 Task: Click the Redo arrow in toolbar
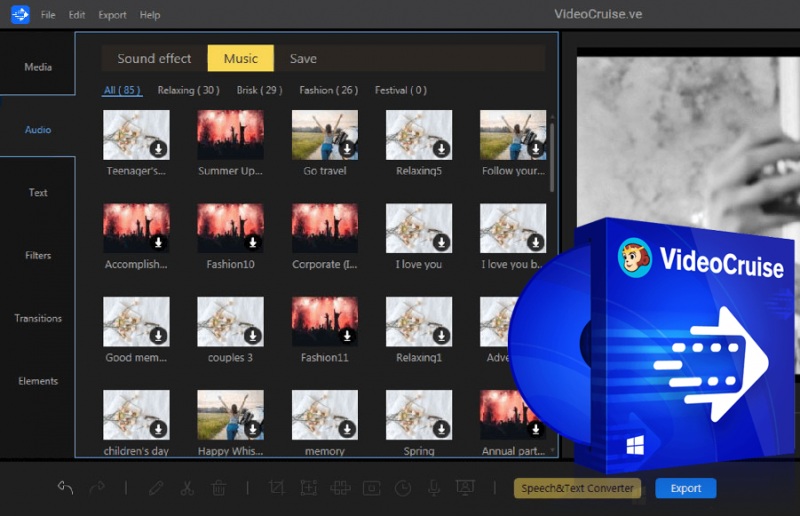[x=97, y=488]
